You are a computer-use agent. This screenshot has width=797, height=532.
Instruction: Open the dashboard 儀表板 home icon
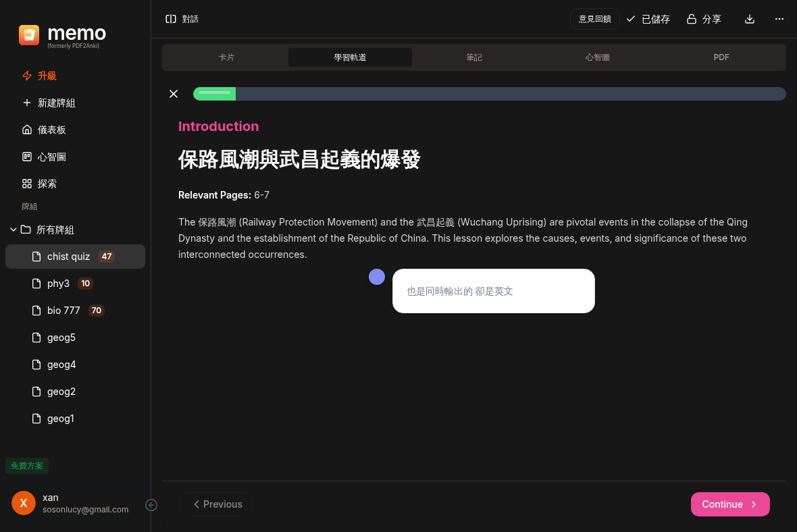27,130
